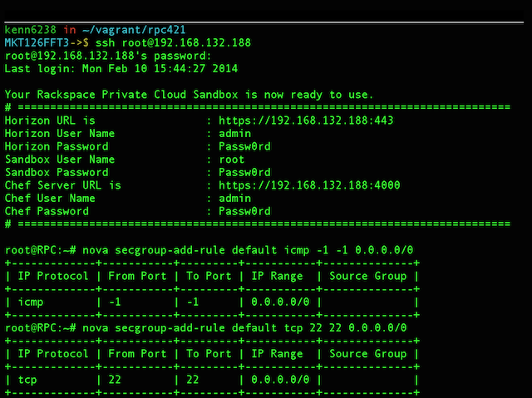Click the To Port 22 cell
This screenshot has width=532, height=398.
pyautogui.click(x=192, y=380)
